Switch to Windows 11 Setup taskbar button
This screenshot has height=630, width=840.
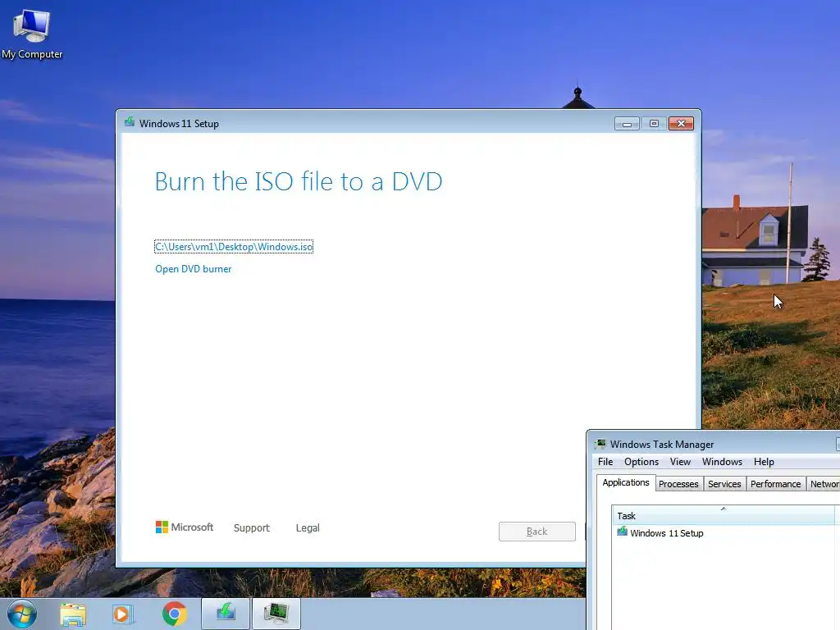(x=226, y=614)
